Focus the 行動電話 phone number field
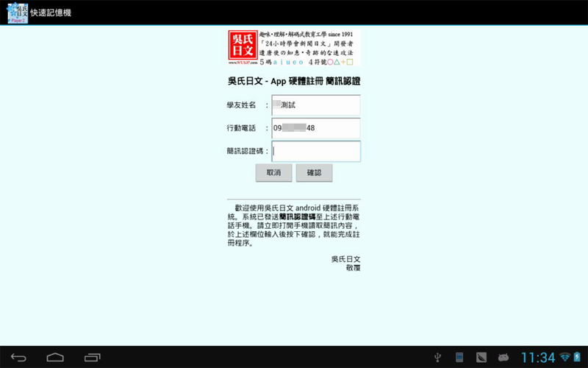Image resolution: width=588 pixels, height=368 pixels. click(316, 128)
